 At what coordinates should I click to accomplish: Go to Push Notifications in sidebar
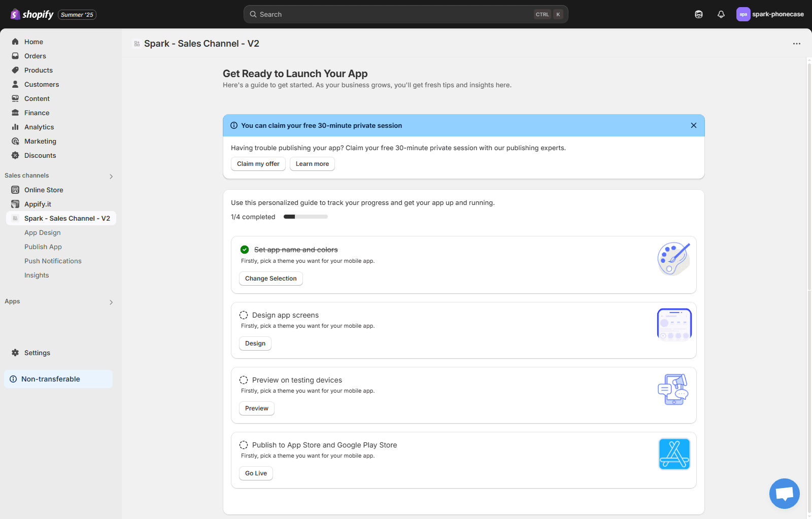[x=53, y=261]
